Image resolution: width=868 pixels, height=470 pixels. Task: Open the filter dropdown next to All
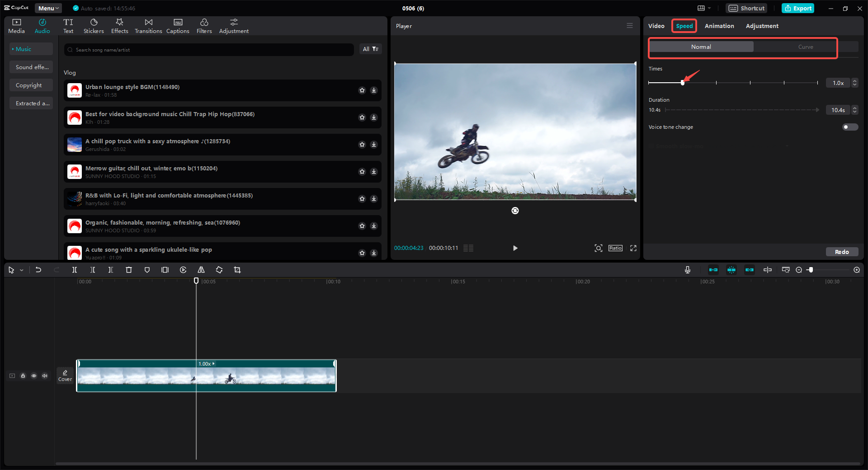click(374, 49)
